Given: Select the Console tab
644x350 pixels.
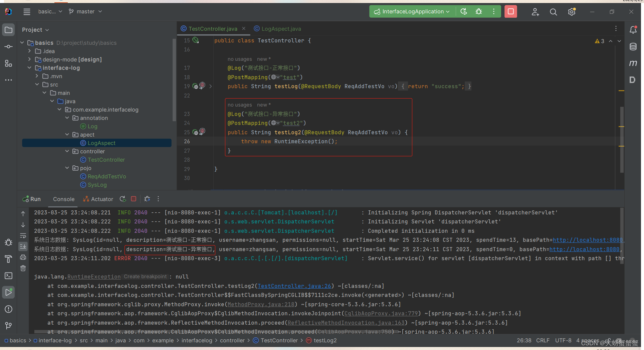Looking at the screenshot, I should tap(64, 199).
